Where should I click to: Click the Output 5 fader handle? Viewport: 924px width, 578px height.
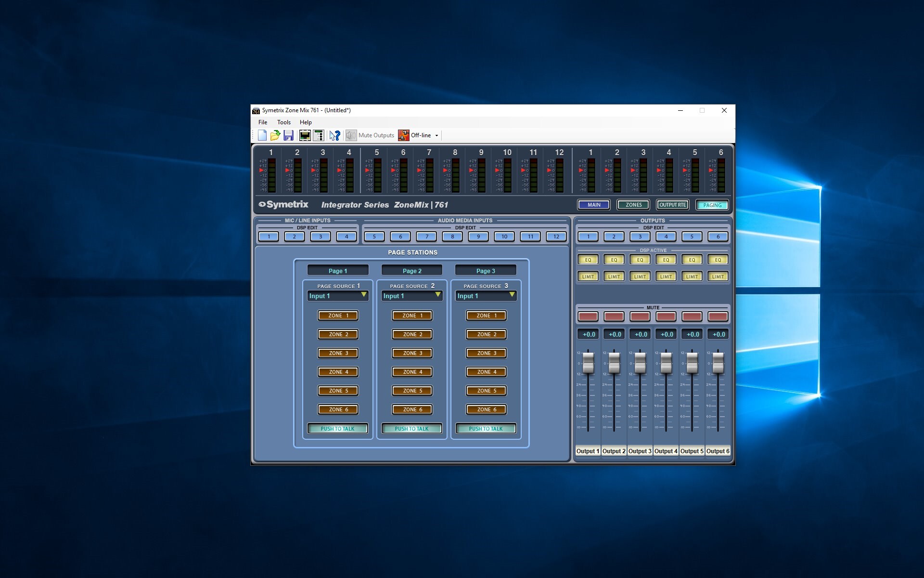(692, 362)
